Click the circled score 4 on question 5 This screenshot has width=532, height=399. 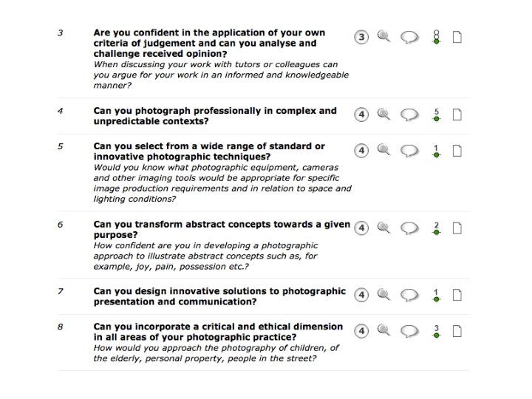tap(361, 151)
